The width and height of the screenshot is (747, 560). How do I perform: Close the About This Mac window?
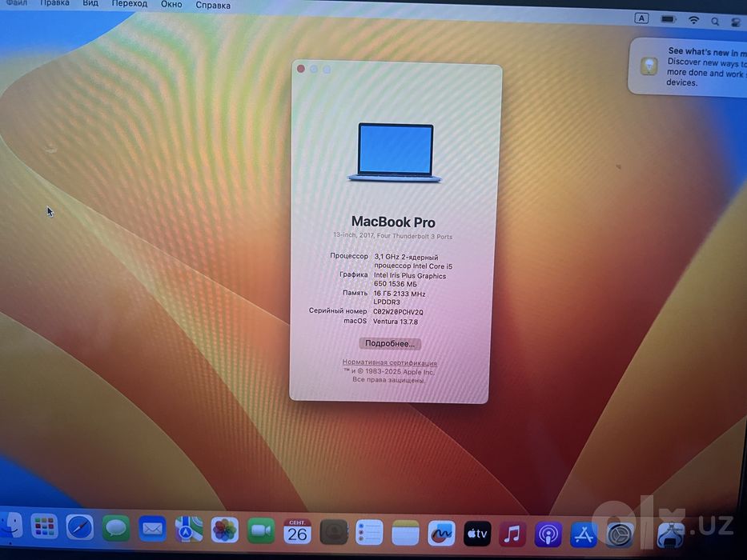[x=300, y=69]
